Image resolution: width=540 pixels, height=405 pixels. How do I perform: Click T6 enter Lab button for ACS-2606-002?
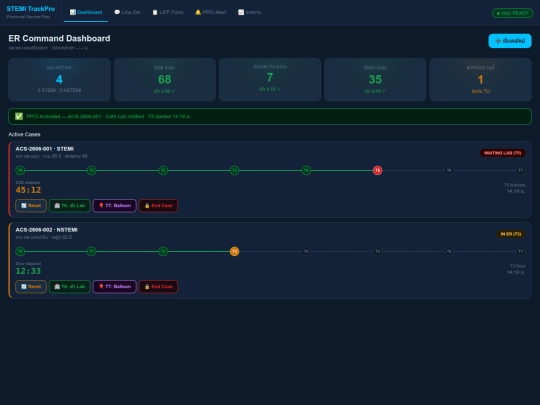pos(70,287)
